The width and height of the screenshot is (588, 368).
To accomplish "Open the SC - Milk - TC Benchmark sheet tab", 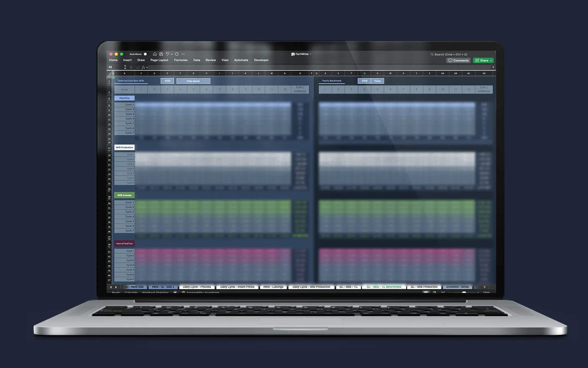I will (384, 287).
